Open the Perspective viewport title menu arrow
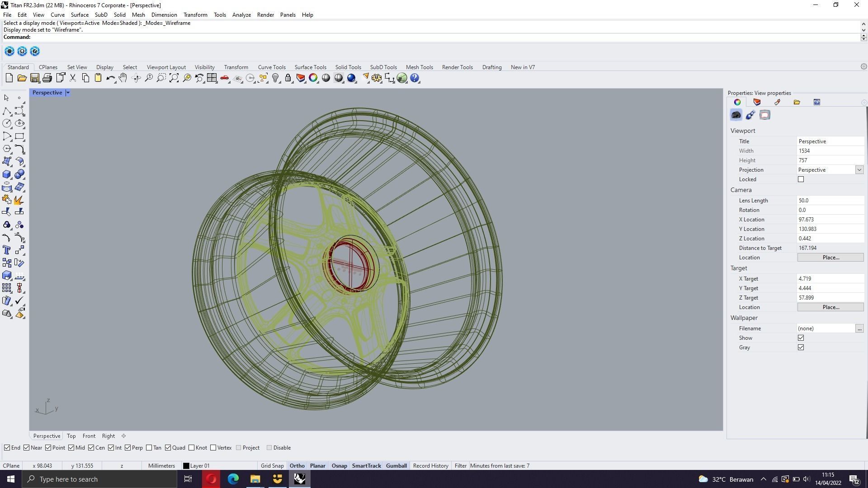The width and height of the screenshot is (868, 488). [68, 93]
